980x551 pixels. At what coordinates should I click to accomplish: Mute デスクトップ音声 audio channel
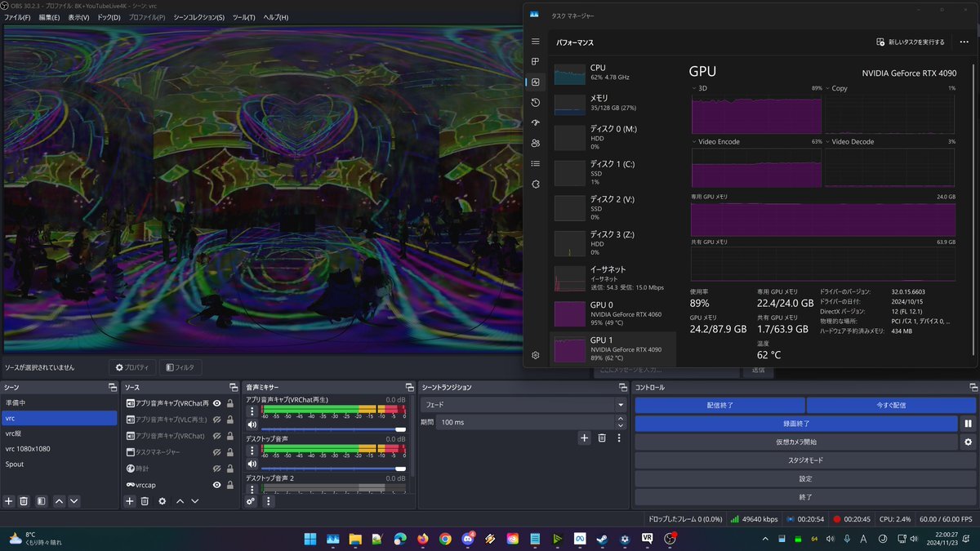pos(252,464)
